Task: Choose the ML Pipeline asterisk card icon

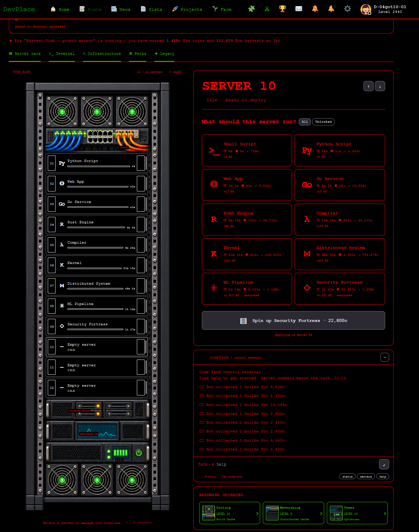Action: 214,288
